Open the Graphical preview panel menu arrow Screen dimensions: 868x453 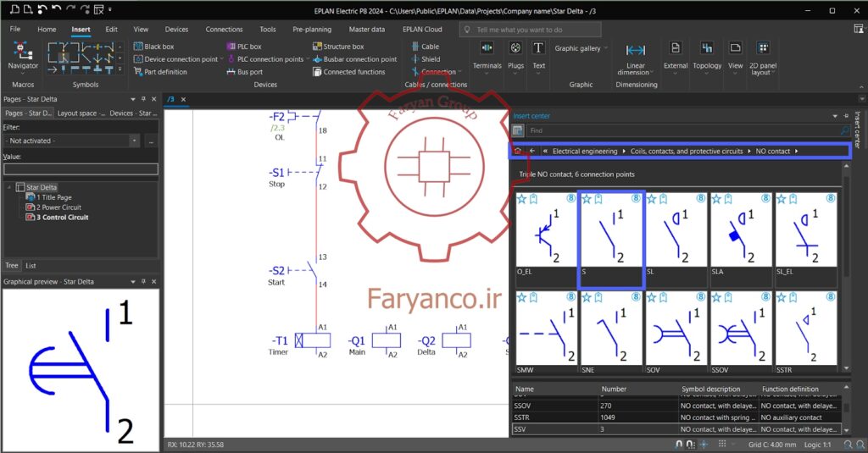[x=133, y=281]
